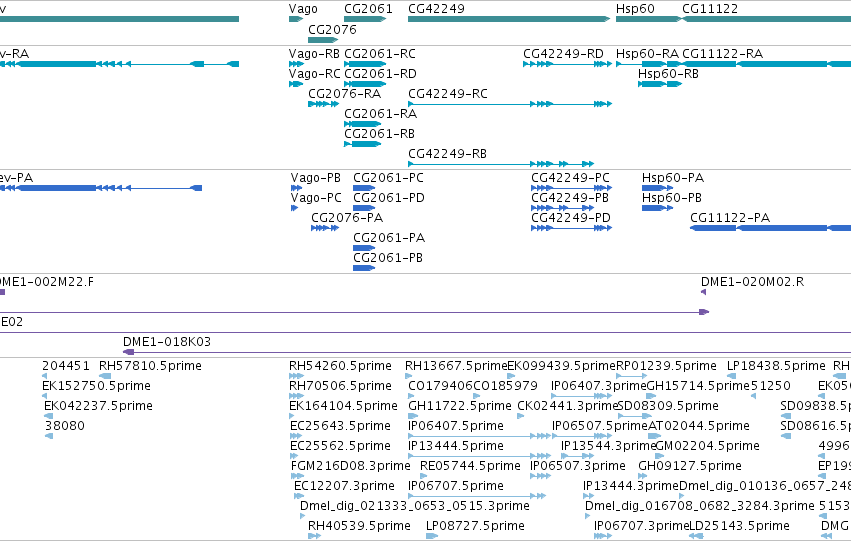
Task: Select transcript Hsp60-RB
Action: click(x=668, y=74)
